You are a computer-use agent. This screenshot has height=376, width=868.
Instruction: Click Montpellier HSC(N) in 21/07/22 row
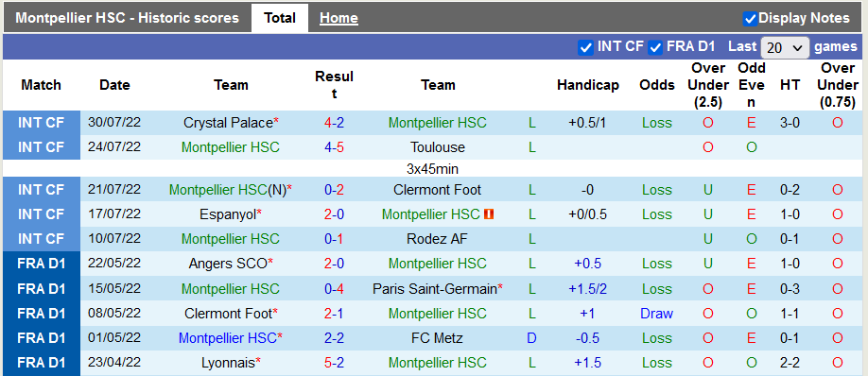[x=228, y=190]
